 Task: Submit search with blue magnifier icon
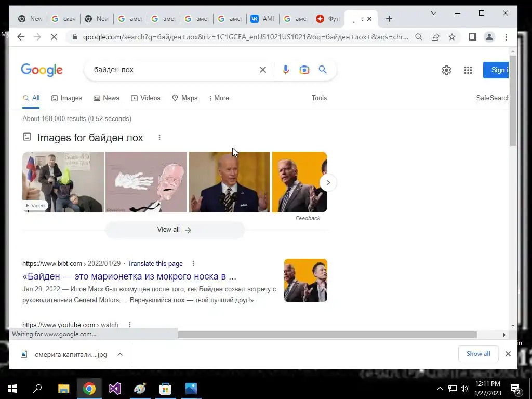coord(323,70)
